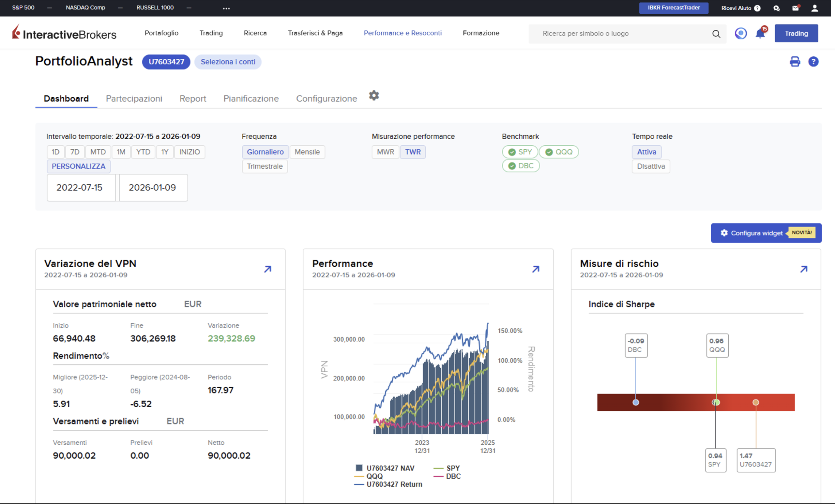The image size is (835, 504).
Task: Click Seleziona i conti button
Action: point(228,62)
